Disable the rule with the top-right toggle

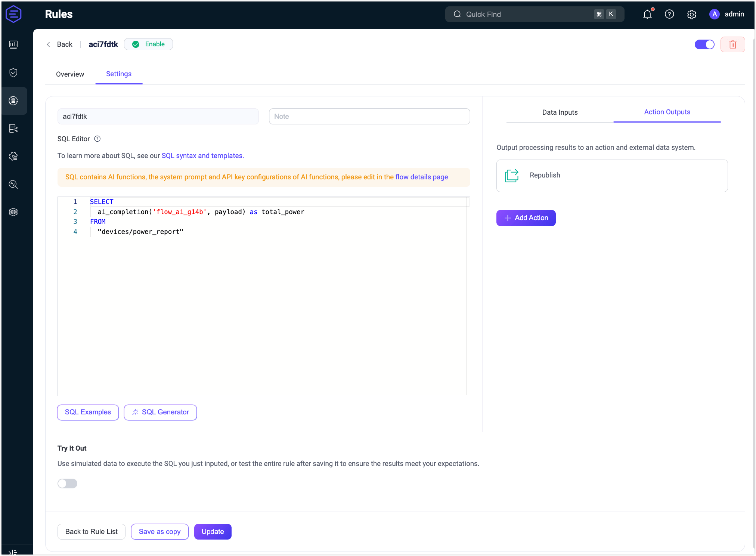click(704, 44)
